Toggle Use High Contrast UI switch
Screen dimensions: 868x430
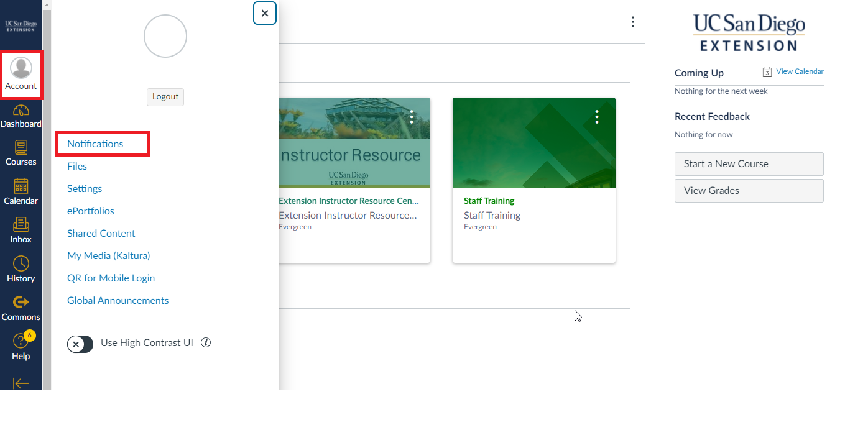80,344
